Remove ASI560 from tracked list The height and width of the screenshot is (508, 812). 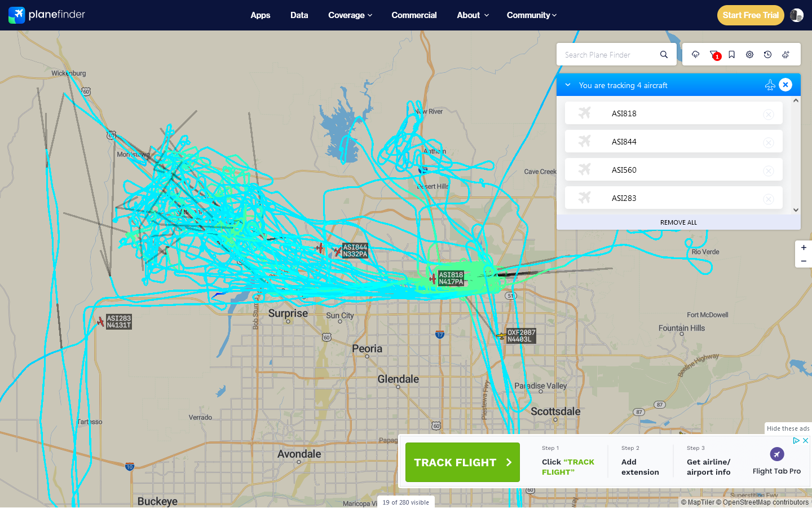[769, 170]
